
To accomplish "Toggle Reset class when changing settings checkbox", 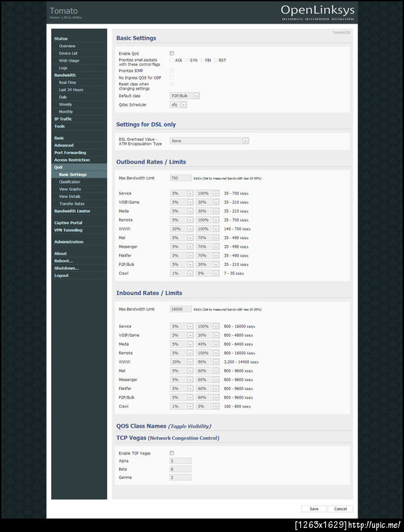I will coord(172,84).
